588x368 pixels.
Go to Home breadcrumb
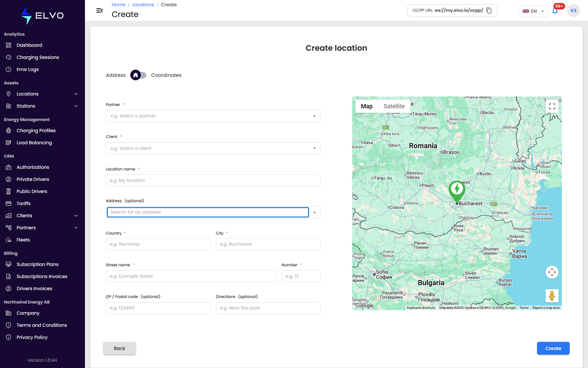pyautogui.click(x=118, y=5)
